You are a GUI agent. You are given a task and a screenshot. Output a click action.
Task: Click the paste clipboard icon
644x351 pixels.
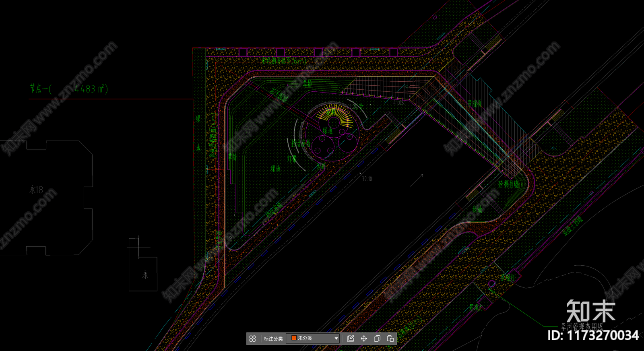(390, 339)
